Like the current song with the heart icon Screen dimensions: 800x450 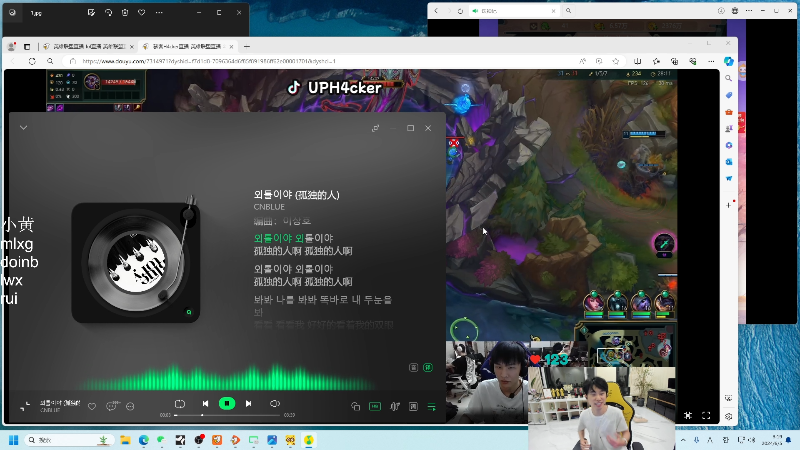click(92, 407)
